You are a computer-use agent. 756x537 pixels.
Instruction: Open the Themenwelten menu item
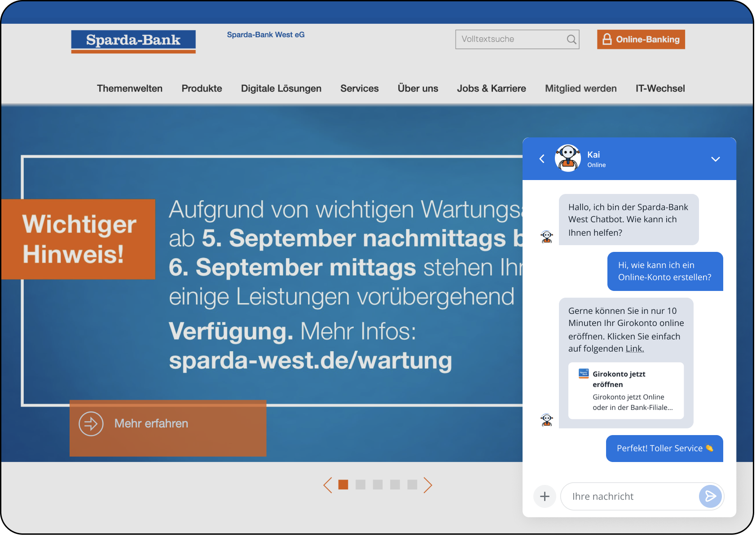pos(130,88)
